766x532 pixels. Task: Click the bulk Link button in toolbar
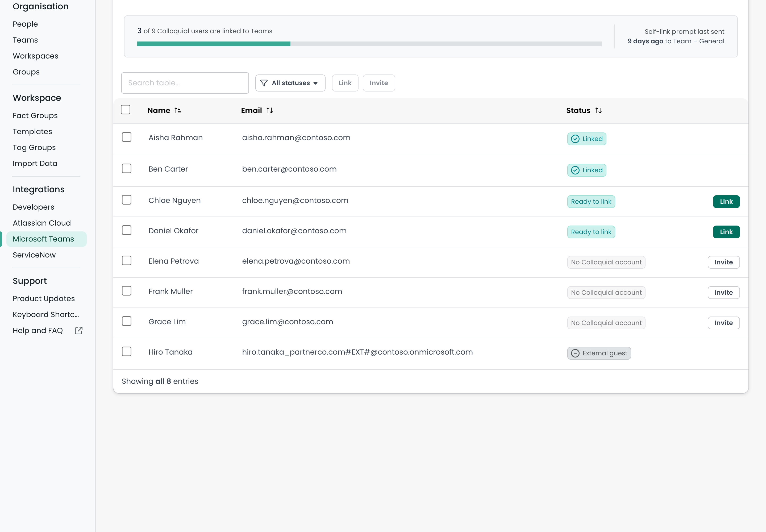click(345, 83)
